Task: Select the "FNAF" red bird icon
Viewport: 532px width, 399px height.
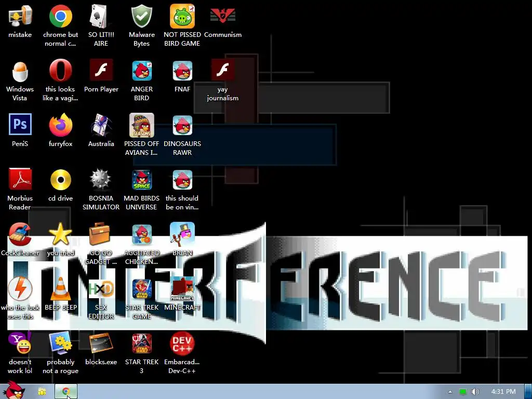Action: [x=182, y=71]
